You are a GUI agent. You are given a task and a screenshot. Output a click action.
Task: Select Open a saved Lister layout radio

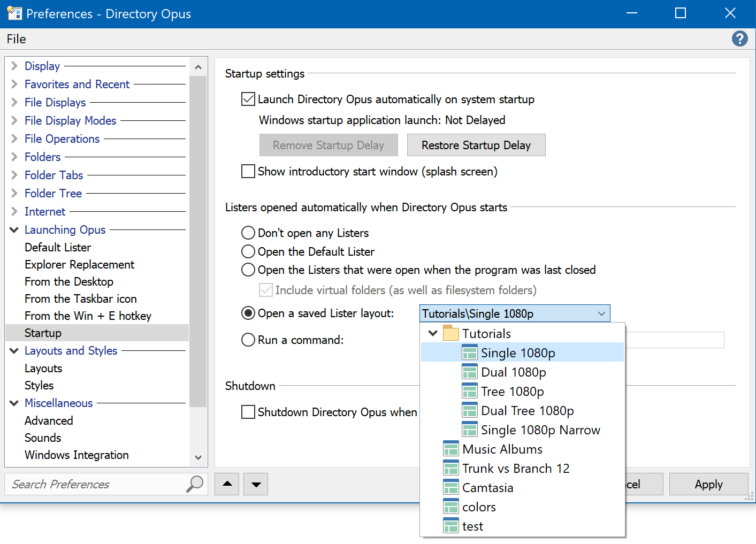[x=248, y=313]
